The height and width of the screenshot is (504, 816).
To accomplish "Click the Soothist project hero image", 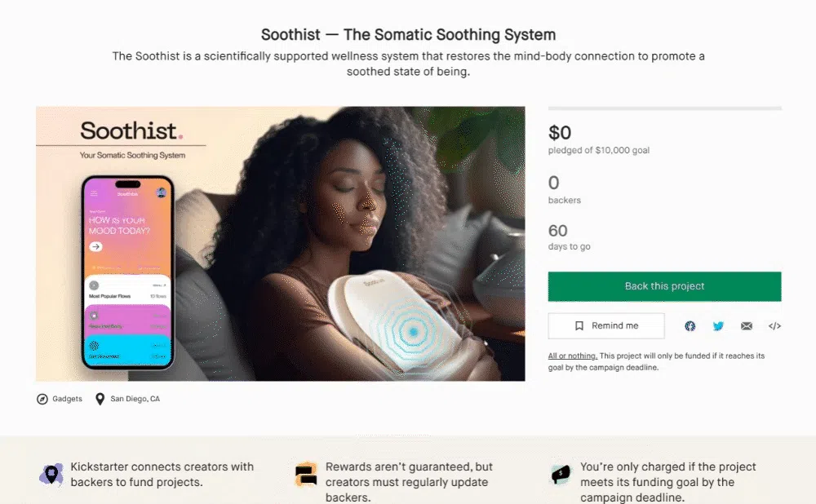I will [281, 244].
